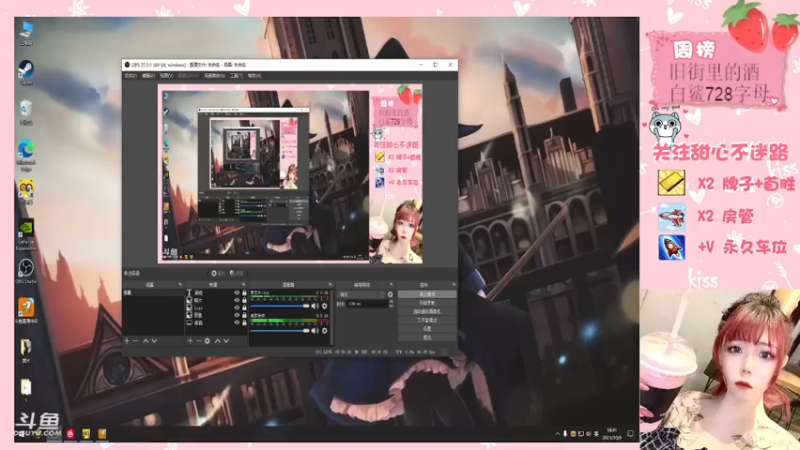Open the Tools menu in OBS

[236, 76]
